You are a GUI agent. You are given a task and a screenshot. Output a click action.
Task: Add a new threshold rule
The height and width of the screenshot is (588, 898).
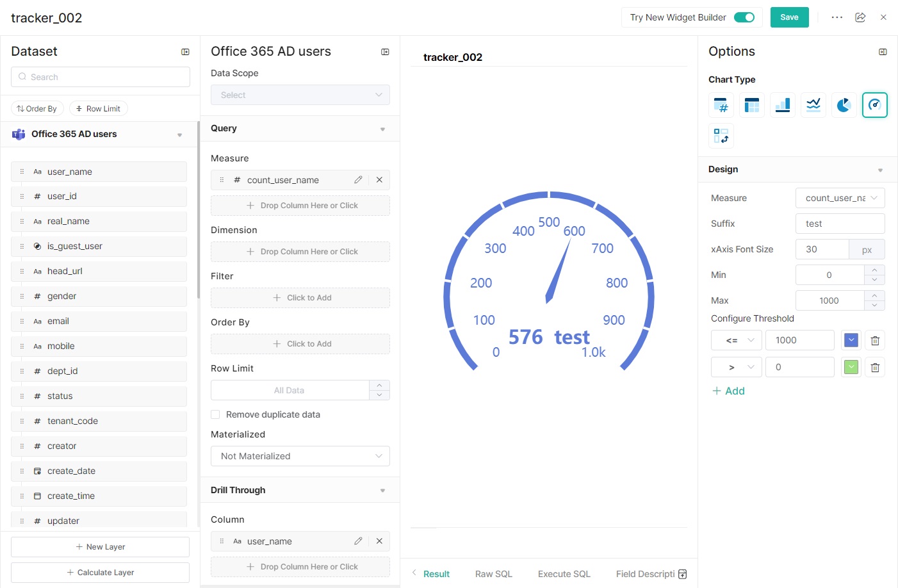(x=728, y=390)
